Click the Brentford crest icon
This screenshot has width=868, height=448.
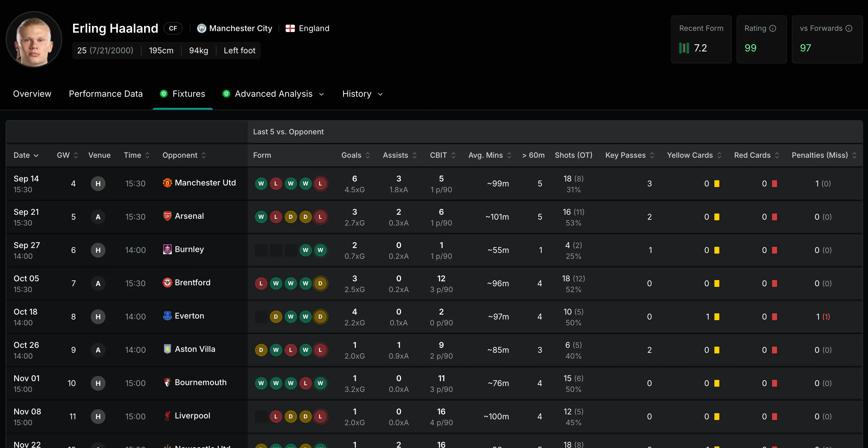point(167,283)
